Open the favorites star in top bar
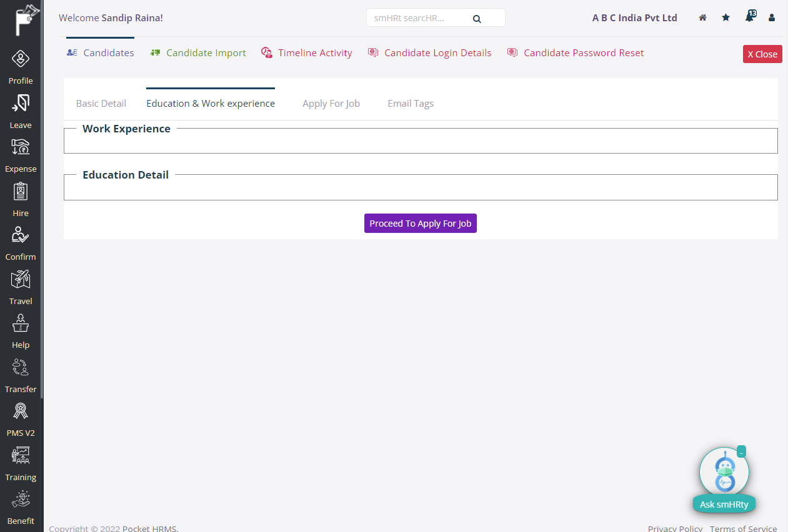This screenshot has width=788, height=532. [726, 17]
